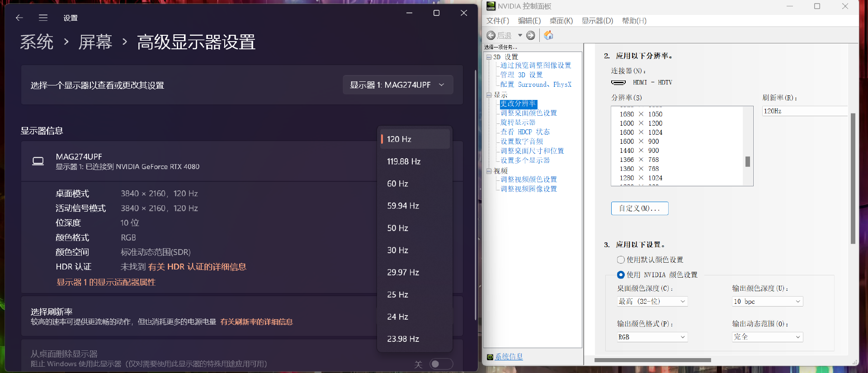Open the 显示器(D) menu
The image size is (868, 373).
tap(597, 21)
